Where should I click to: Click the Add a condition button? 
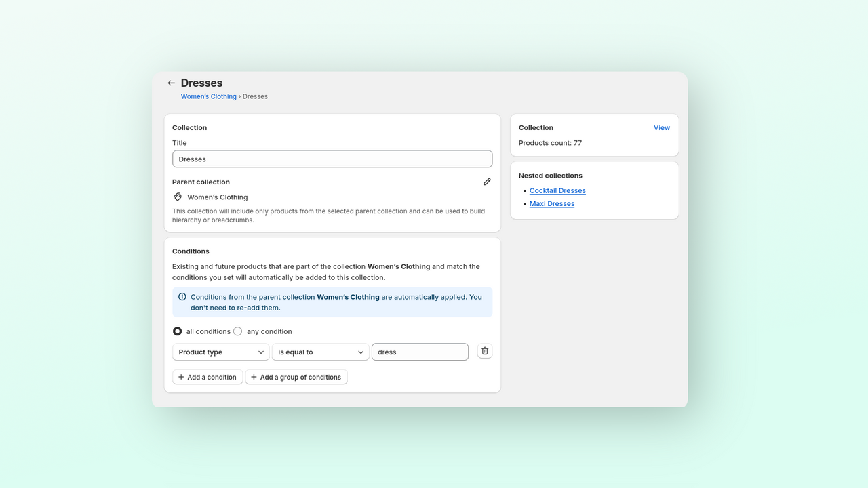click(x=208, y=377)
